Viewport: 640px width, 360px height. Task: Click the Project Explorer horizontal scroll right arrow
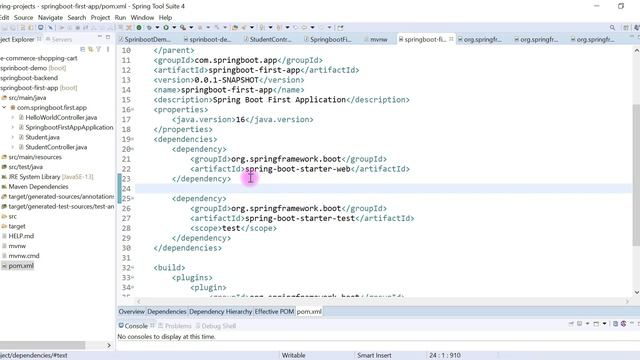pyautogui.click(x=109, y=345)
